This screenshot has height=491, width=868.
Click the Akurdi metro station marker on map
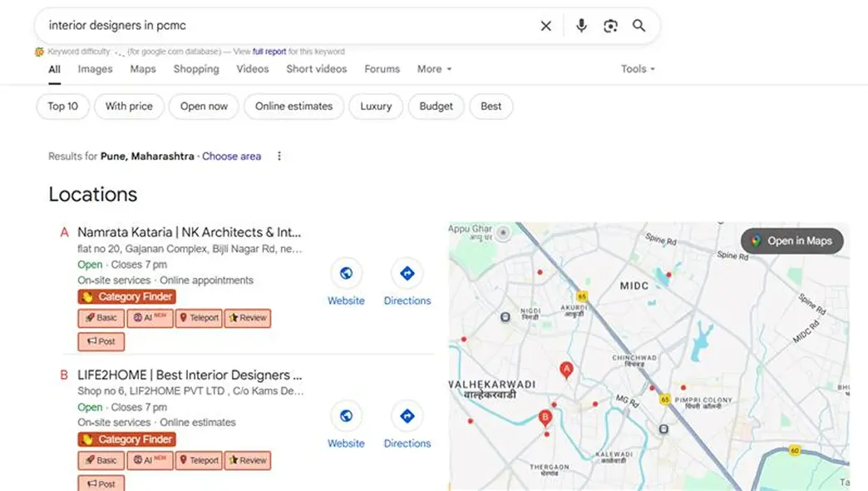coord(505,317)
